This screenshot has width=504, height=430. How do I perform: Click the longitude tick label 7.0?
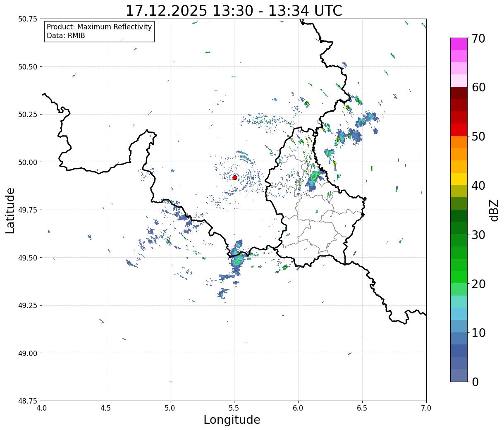[426, 408]
